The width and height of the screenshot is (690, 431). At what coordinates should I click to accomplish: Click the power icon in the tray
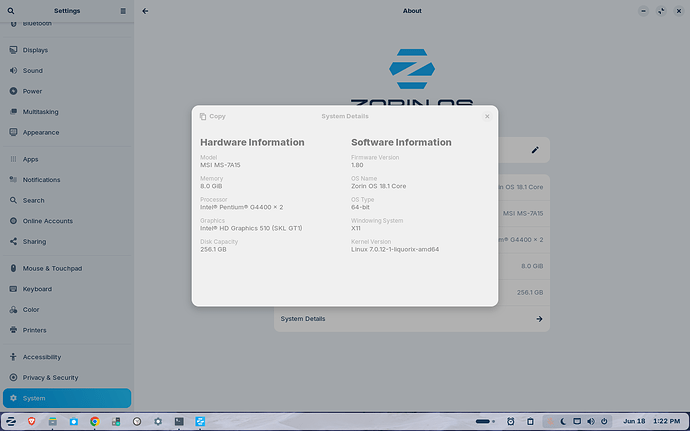tap(604, 422)
